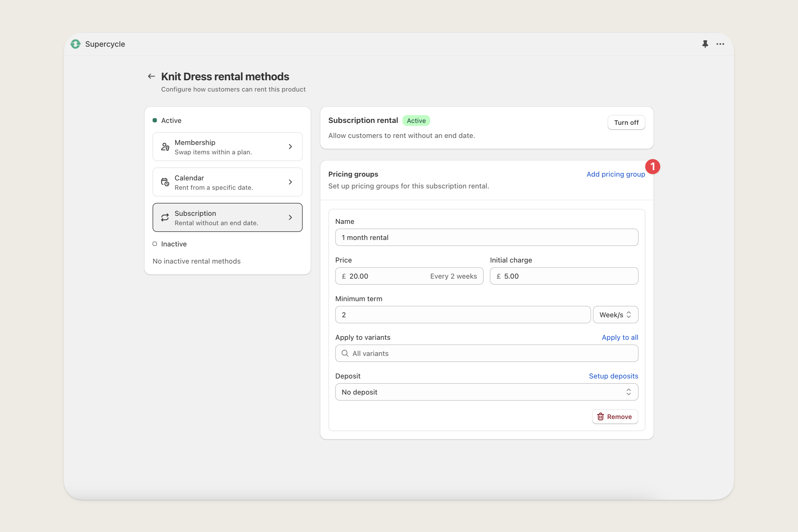Click the green Active status badge

(416, 121)
